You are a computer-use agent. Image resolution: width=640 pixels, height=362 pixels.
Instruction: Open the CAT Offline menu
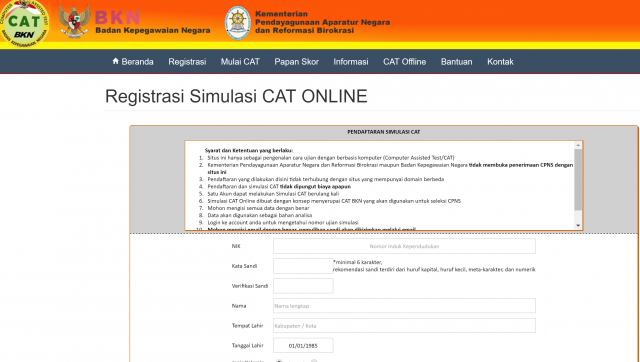point(404,62)
